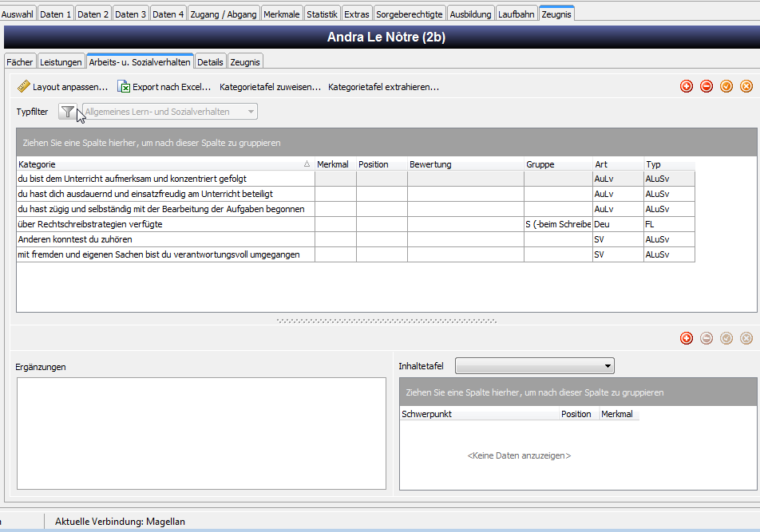Click the orange X cancel icon in top toolbar
The image size is (760, 532).
pyautogui.click(x=746, y=87)
